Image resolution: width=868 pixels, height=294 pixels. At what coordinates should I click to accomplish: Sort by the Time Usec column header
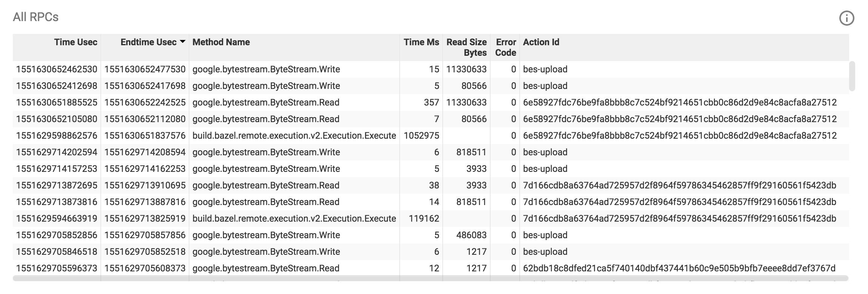[x=75, y=42]
